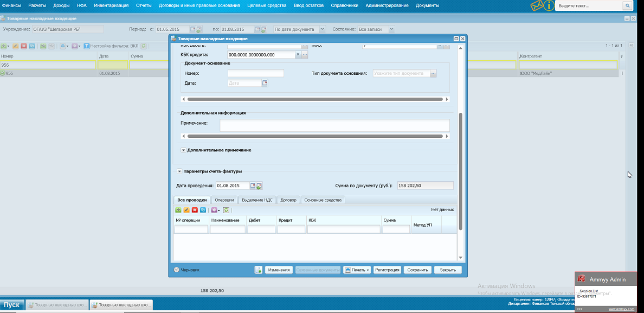
Task: Edit record with the orange icon in the background list toolbar
Action: (16, 46)
